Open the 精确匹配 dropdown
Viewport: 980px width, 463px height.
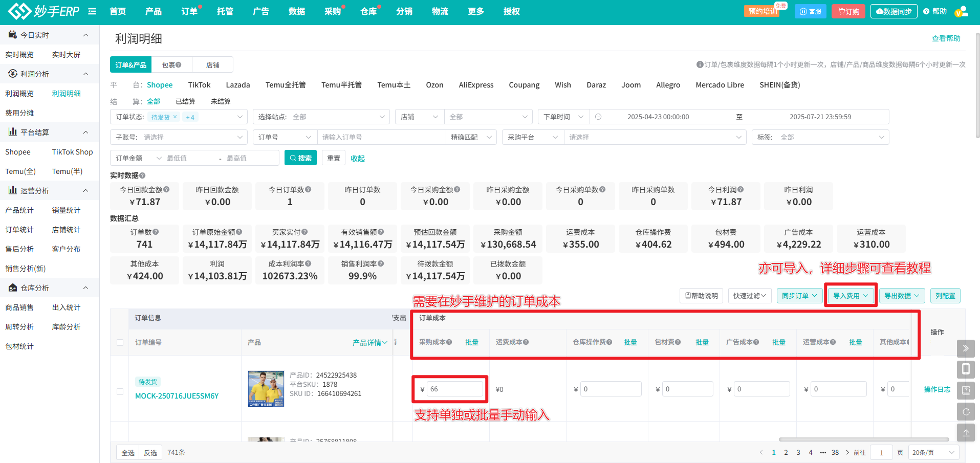[471, 137]
